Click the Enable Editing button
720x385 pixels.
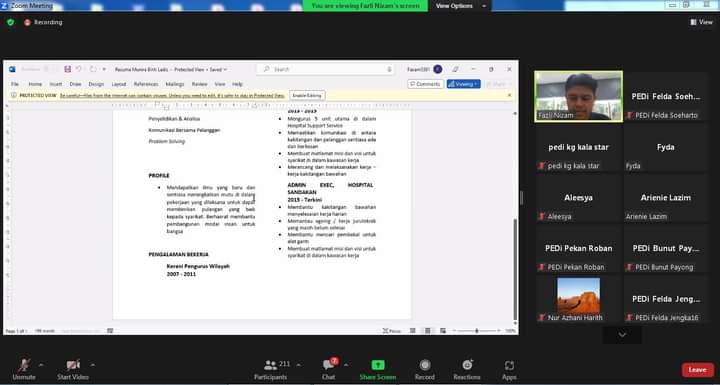307,95
